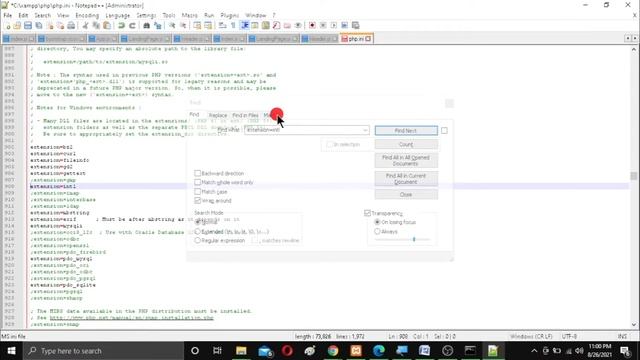
Task: Click the Save All toolbar icon
Action: click(x=39, y=26)
